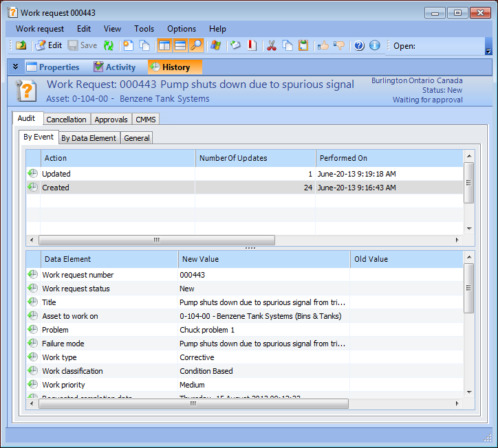
Task: Collapse the navigation bar with double chevron
Action: point(16,67)
